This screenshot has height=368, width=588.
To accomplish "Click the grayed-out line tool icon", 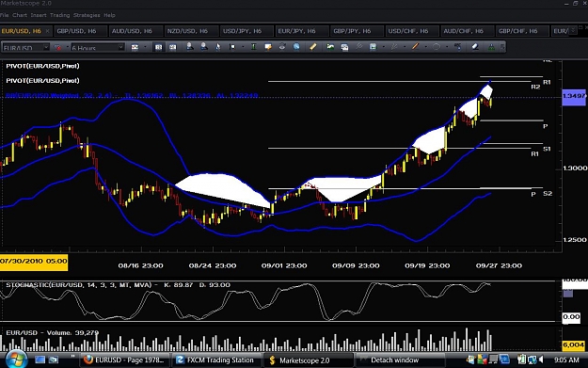I will (x=358, y=47).
